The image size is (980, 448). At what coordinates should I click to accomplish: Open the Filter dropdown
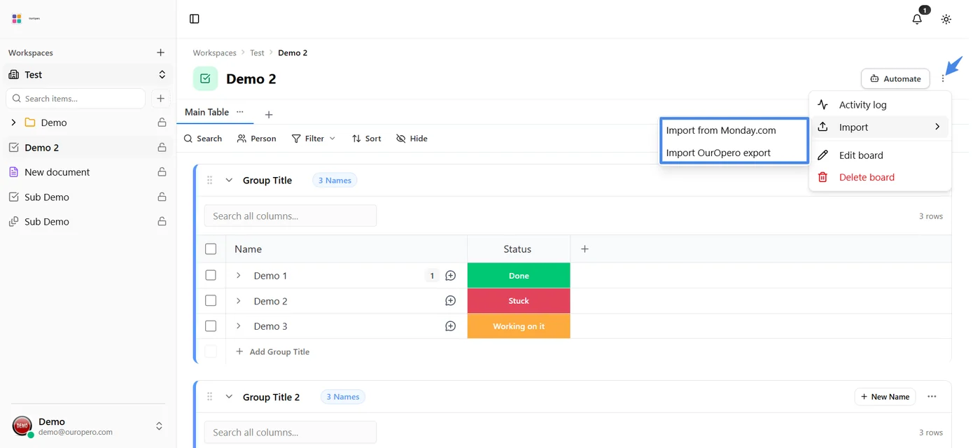(314, 139)
